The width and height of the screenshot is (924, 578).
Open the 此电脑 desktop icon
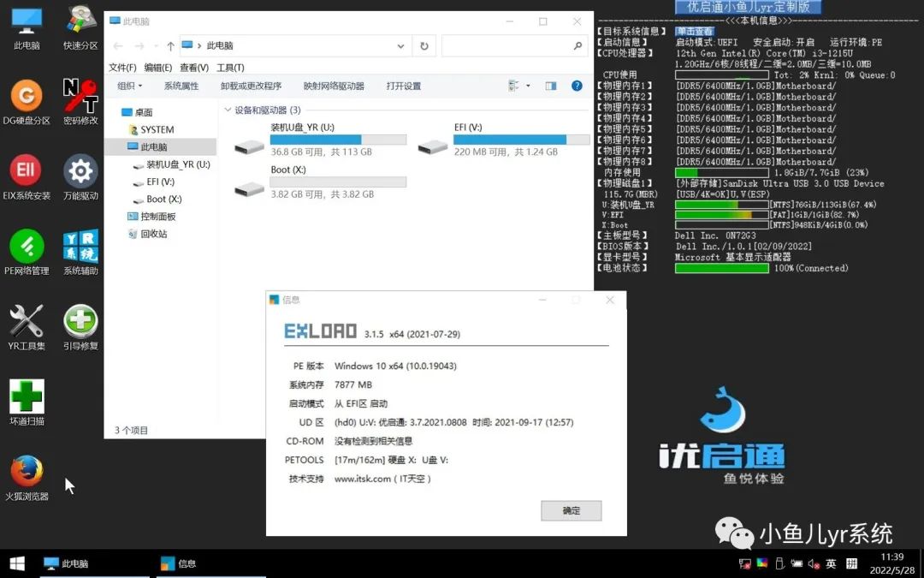27,27
